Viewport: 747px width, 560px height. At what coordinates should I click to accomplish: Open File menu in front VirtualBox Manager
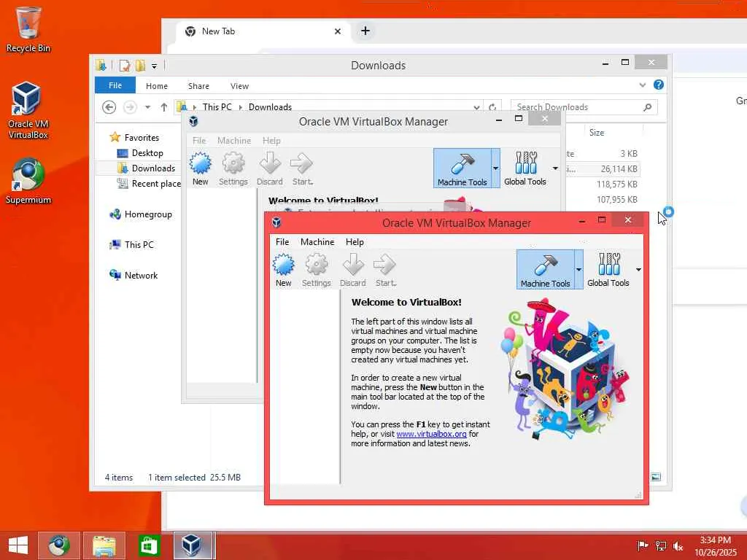pos(282,242)
